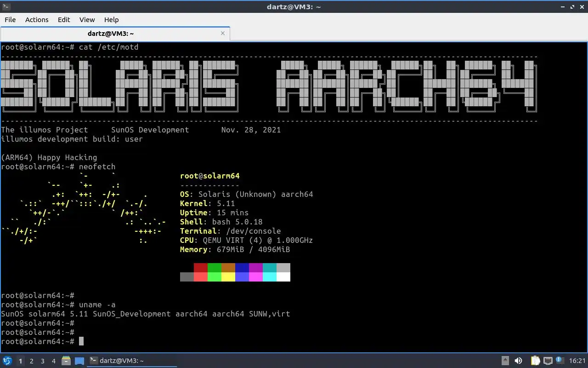Click the white block in neofetch palette
The image size is (588, 368).
pos(283,277)
